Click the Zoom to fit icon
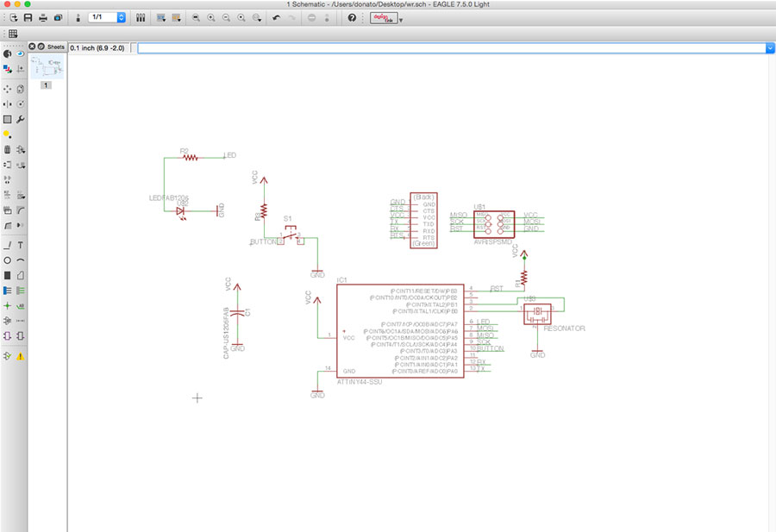Screen dimensions: 776x532 pos(196,18)
